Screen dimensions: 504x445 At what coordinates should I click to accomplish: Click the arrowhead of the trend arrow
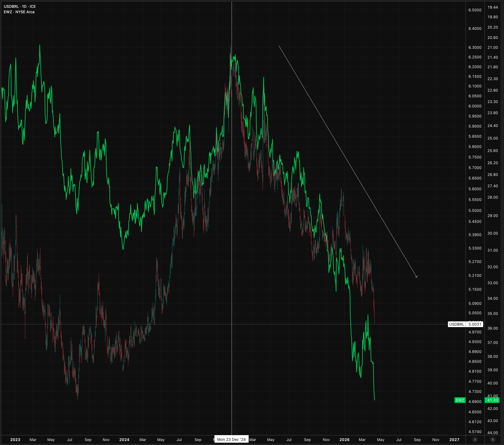click(x=417, y=277)
